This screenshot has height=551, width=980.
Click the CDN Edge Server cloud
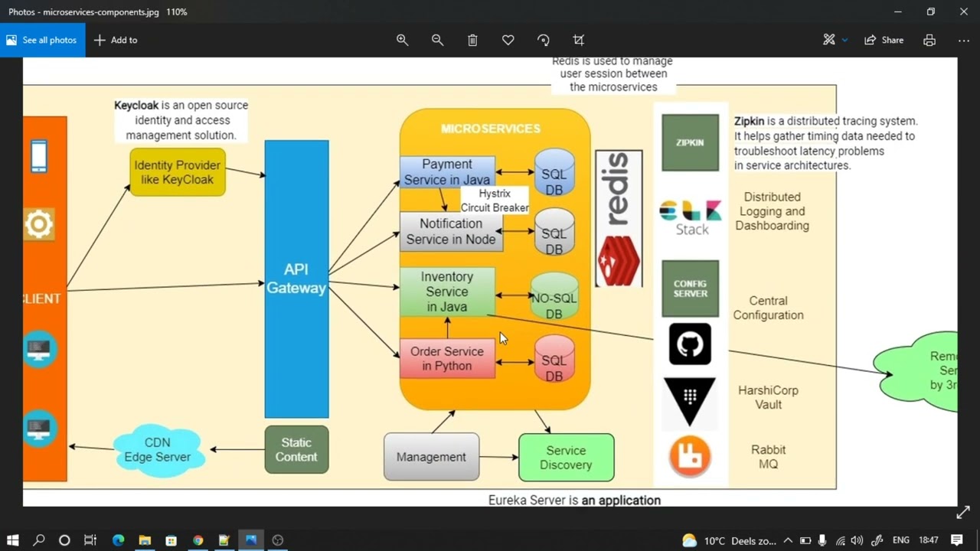coord(158,450)
